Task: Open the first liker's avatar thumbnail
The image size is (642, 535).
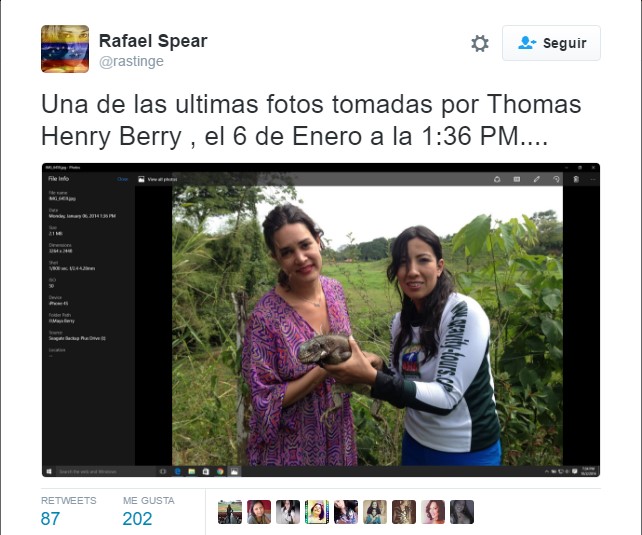Action: [230, 512]
